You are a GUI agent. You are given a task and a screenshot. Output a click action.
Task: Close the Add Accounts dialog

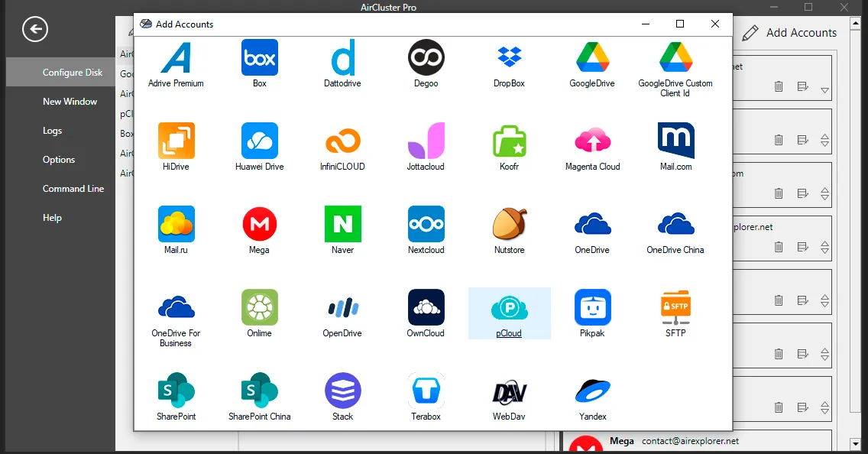pos(715,23)
